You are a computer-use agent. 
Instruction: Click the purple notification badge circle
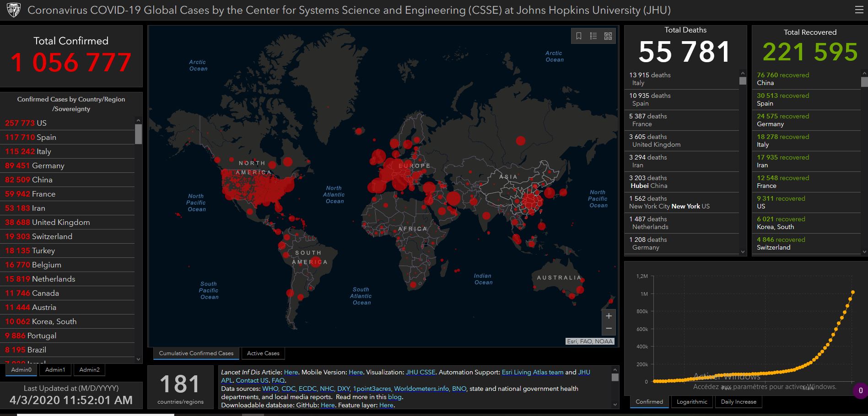[x=860, y=390]
